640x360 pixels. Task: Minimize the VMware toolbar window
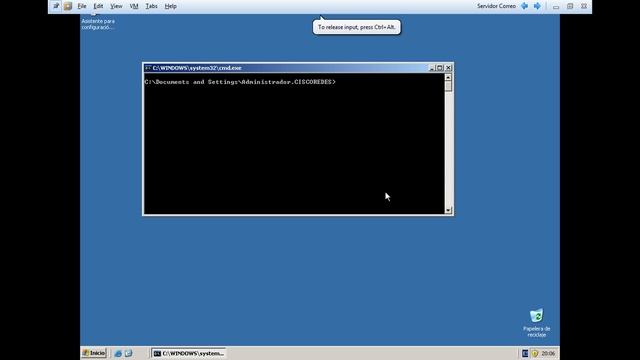pyautogui.click(x=556, y=6)
